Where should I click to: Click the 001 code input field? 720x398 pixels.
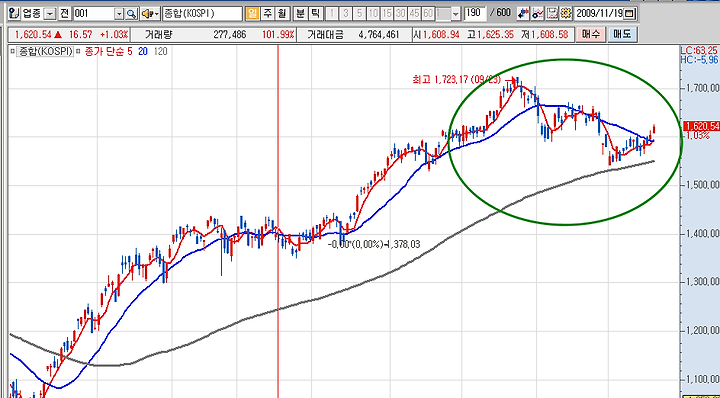click(x=93, y=14)
